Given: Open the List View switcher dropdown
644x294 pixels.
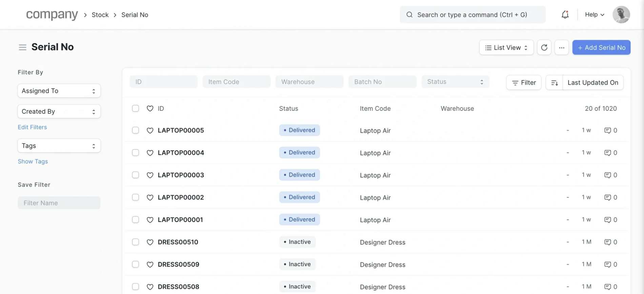Looking at the screenshot, I should click(506, 47).
